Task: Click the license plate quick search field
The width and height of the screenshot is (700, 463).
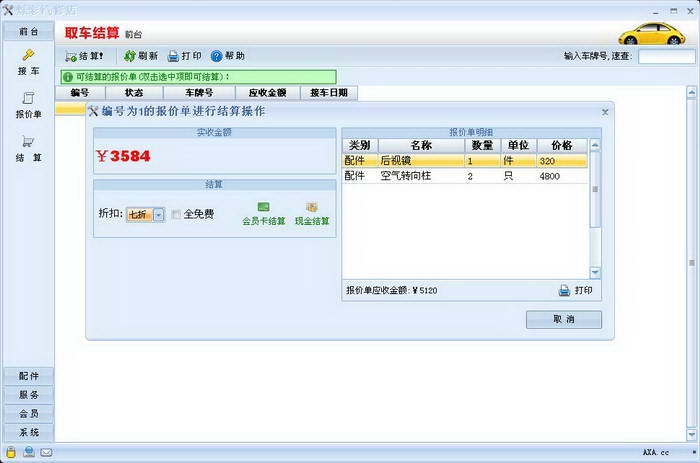Action: (667, 56)
